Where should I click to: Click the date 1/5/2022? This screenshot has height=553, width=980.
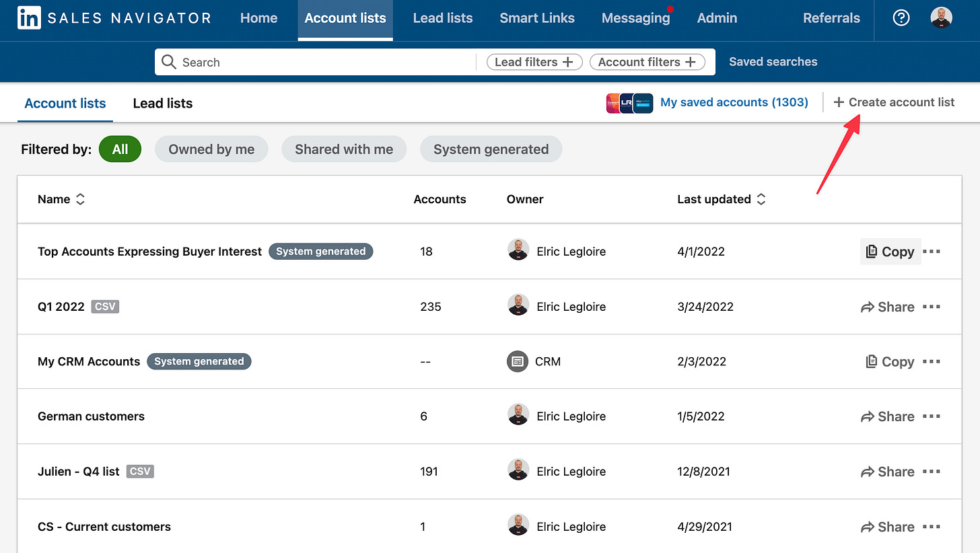click(x=701, y=416)
